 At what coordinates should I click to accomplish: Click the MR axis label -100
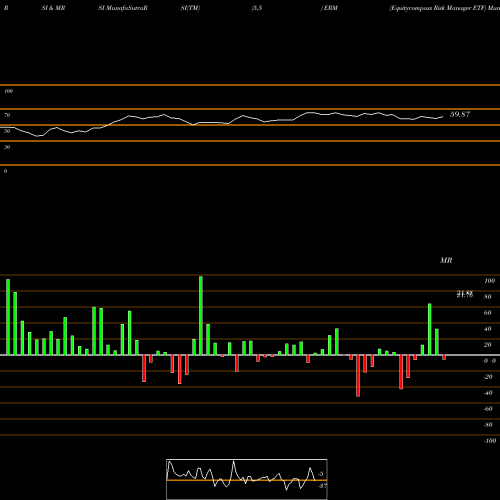pos(490,441)
